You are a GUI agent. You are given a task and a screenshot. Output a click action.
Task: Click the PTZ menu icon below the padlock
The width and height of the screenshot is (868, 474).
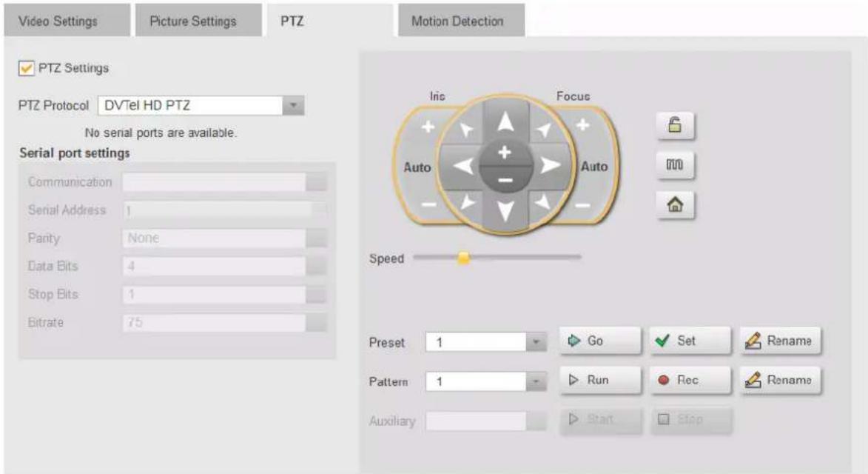[675, 165]
